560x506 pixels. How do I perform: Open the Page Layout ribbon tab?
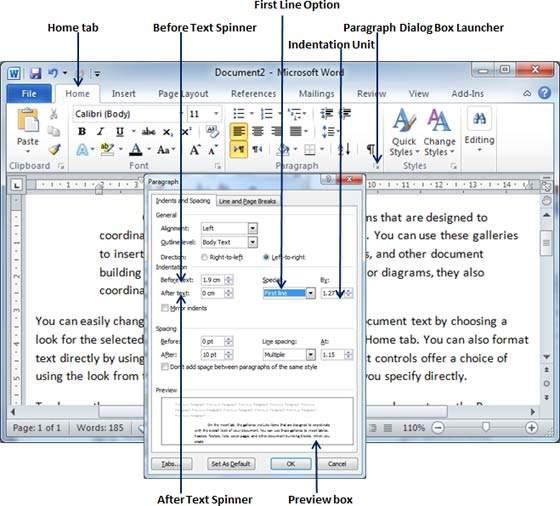coord(183,94)
